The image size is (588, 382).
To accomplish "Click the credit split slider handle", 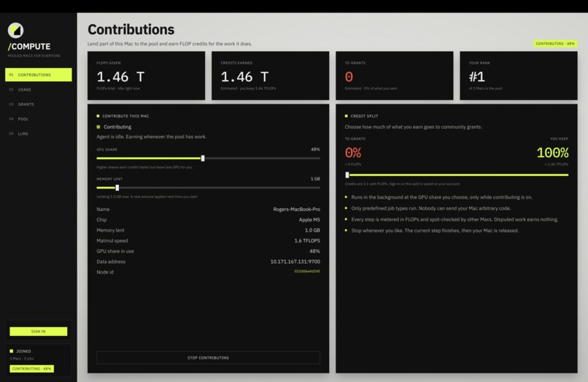I will (x=347, y=175).
